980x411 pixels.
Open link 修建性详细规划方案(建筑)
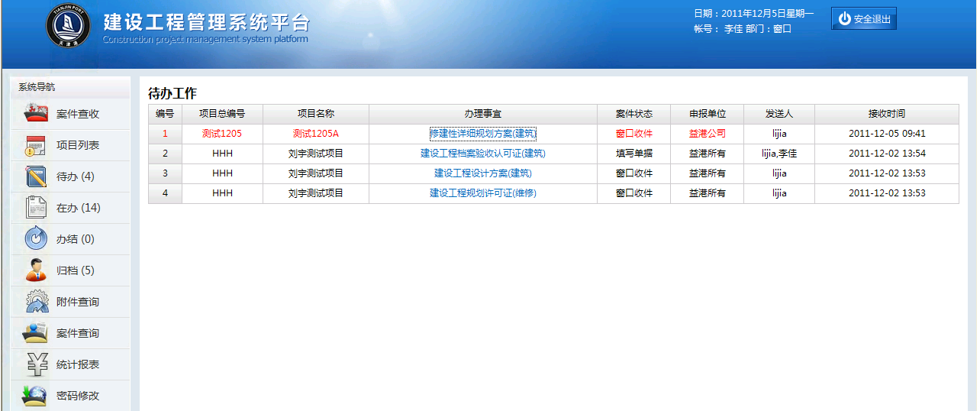[482, 134]
